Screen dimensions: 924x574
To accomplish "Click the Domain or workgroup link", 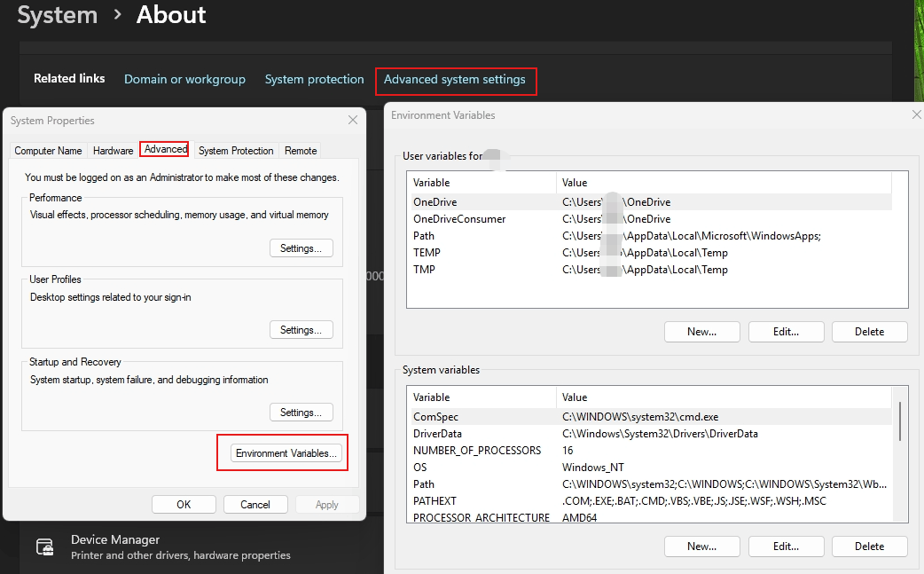I will (x=184, y=79).
